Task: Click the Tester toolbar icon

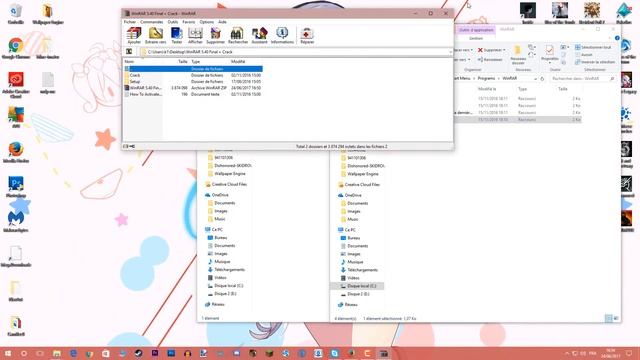Action: 177,36
